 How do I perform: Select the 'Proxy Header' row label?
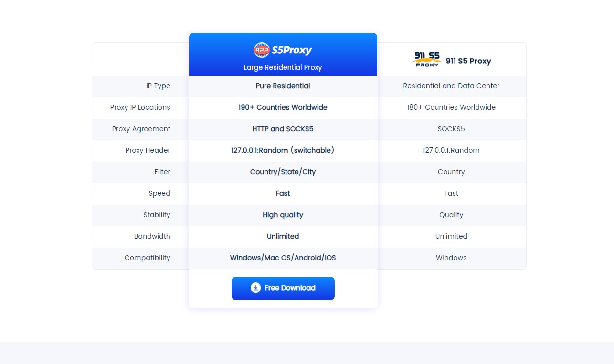pos(148,150)
